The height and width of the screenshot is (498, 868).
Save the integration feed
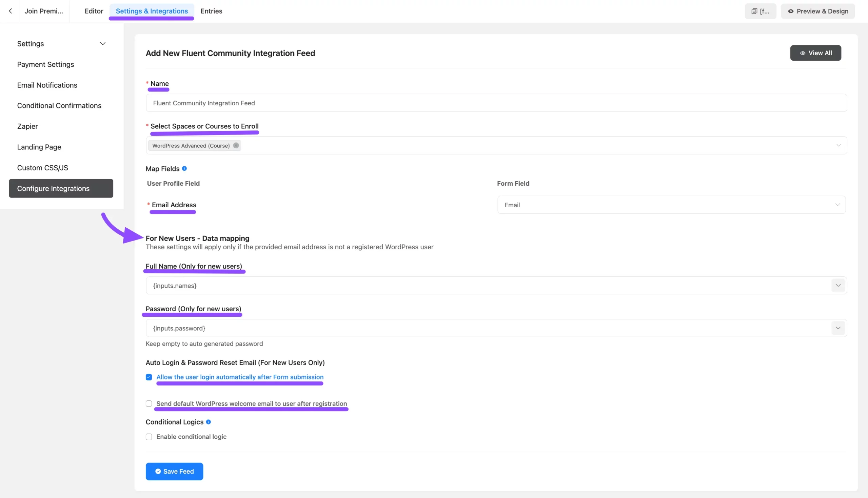click(174, 471)
